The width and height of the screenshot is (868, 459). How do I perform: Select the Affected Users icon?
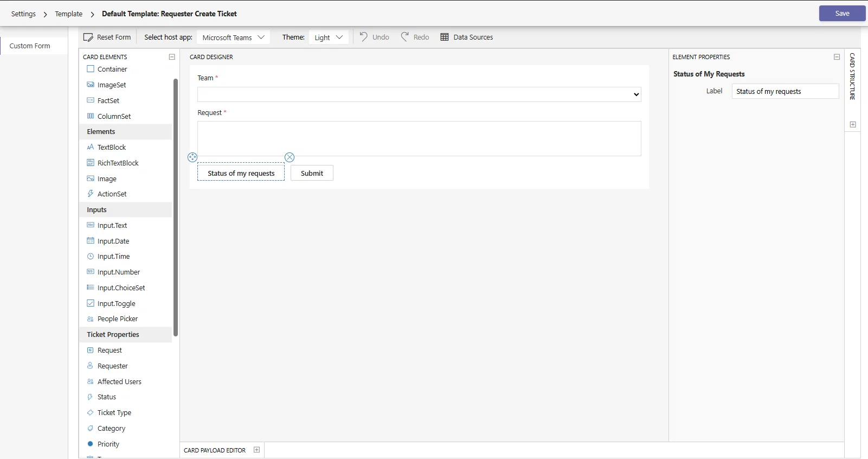[91, 381]
